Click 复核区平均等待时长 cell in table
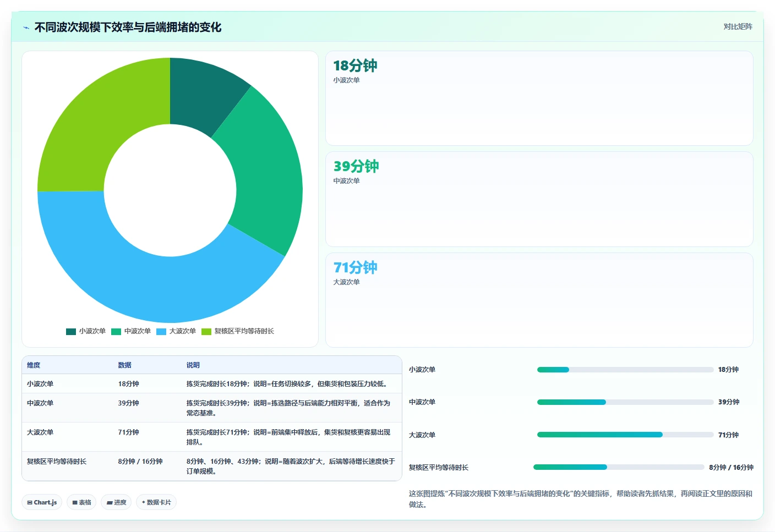This screenshot has width=775, height=532. click(57, 462)
